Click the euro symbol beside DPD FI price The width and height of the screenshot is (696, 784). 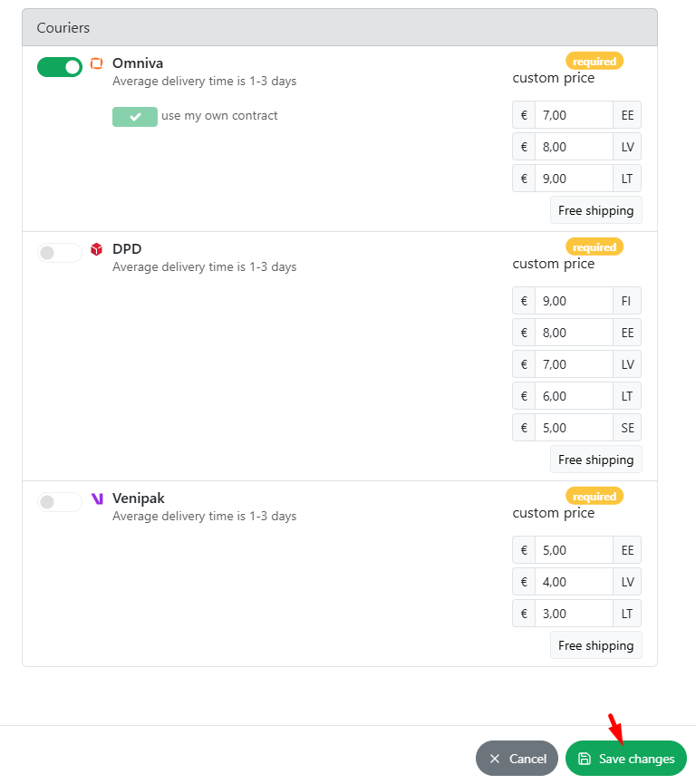click(x=524, y=301)
